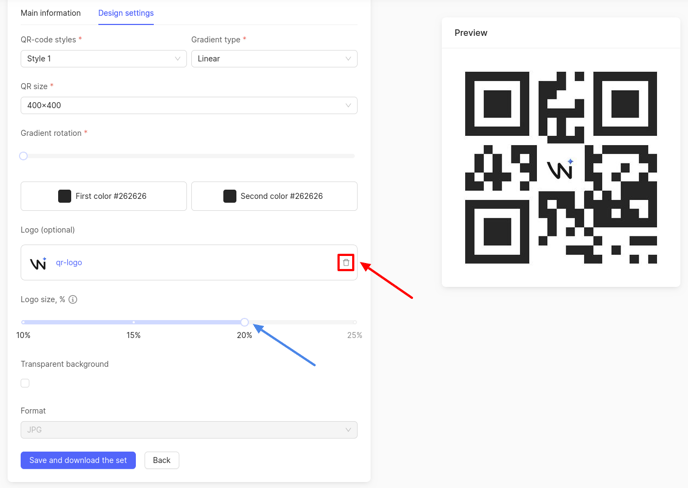Screen dimensions: 688x488
Task: Click the Second color black swatch square
Action: pos(230,196)
